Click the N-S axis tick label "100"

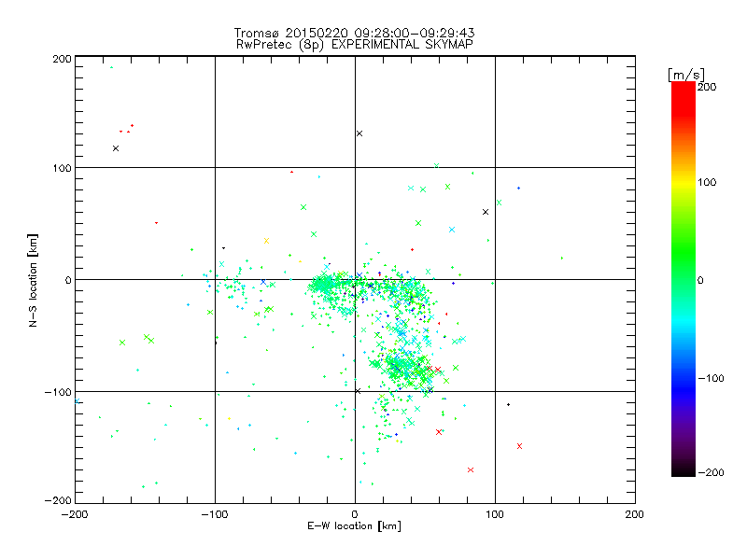point(62,168)
